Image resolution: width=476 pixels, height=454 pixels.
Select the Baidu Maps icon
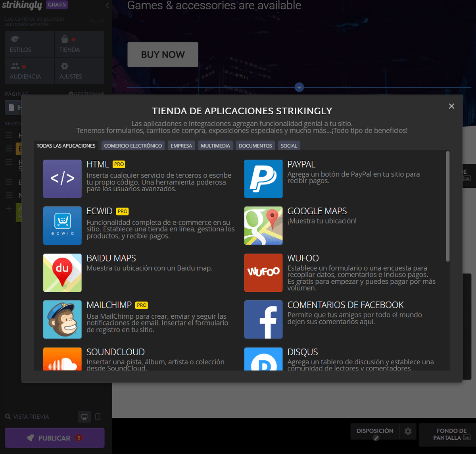[62, 273]
